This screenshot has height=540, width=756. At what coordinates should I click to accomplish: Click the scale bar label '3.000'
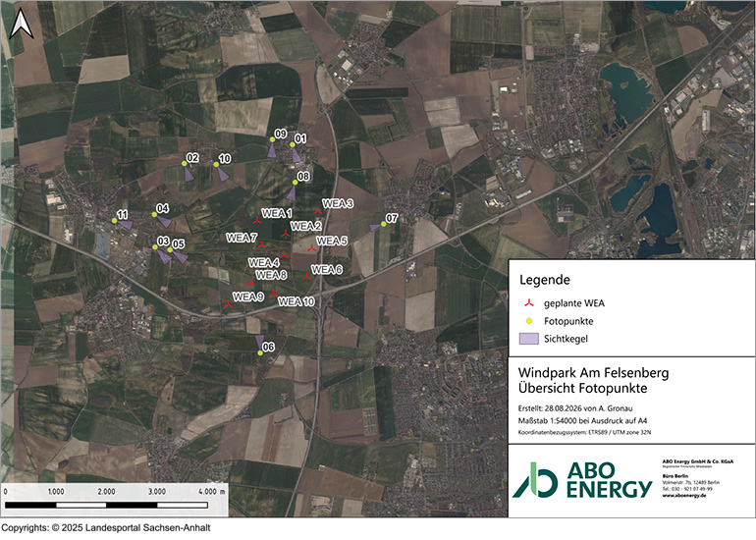[x=157, y=491]
